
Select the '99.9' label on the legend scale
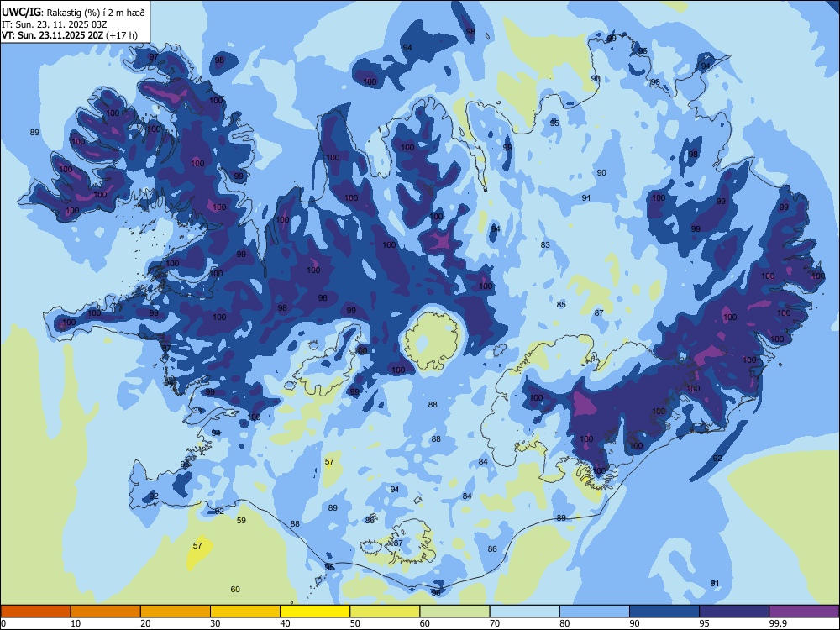click(778, 623)
